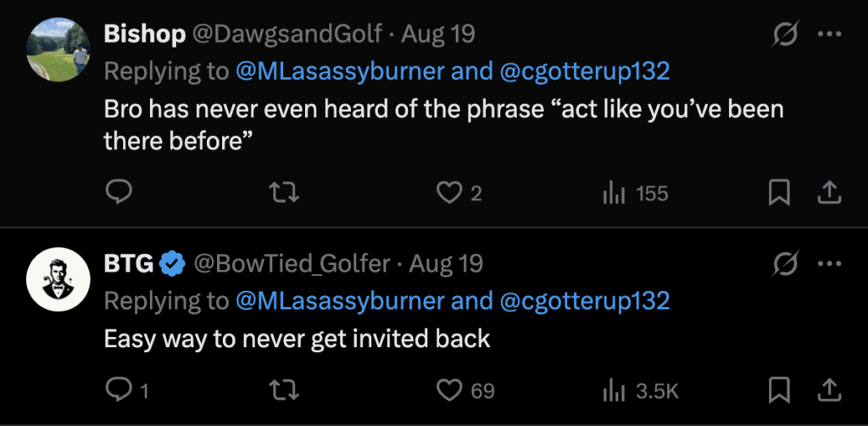The width and height of the screenshot is (868, 426).
Task: Bookmark Bishop's tweet
Action: (778, 193)
